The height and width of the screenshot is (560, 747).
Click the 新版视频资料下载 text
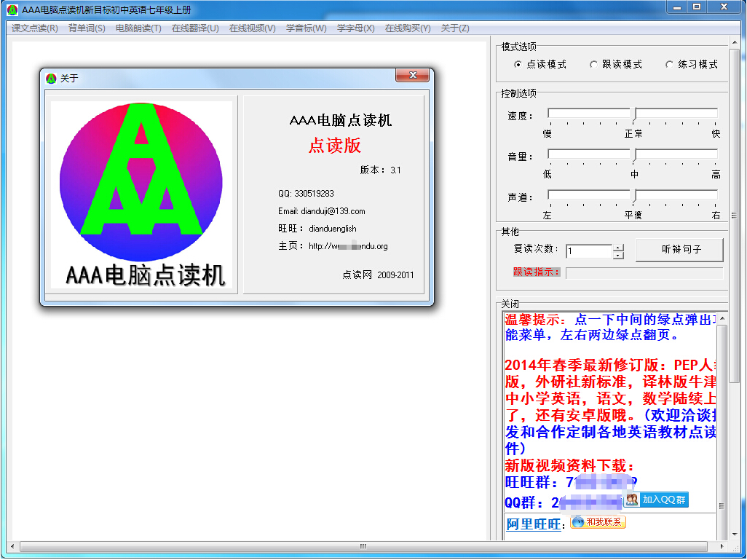tap(569, 465)
